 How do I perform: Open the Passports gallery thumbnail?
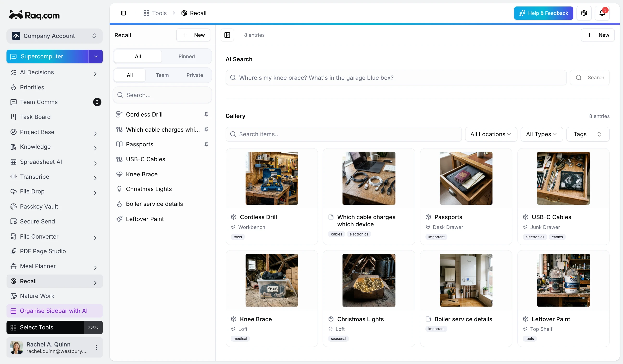point(466,178)
